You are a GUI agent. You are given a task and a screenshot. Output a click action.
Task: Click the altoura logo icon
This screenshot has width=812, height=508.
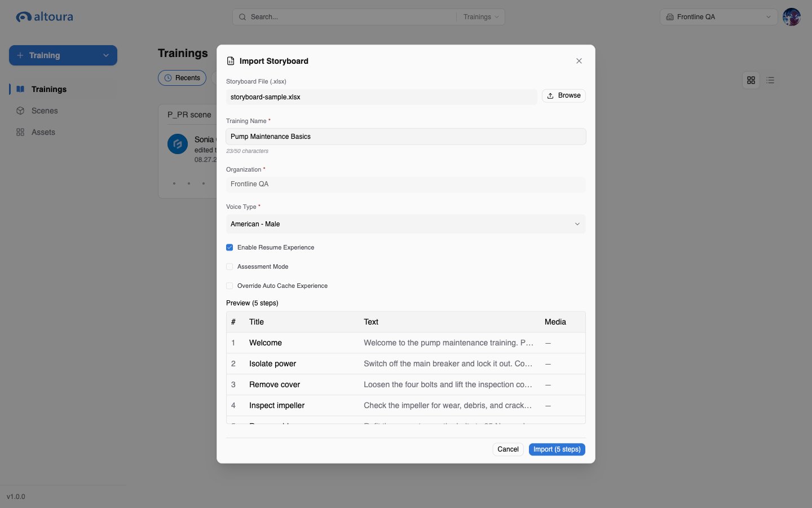click(24, 17)
